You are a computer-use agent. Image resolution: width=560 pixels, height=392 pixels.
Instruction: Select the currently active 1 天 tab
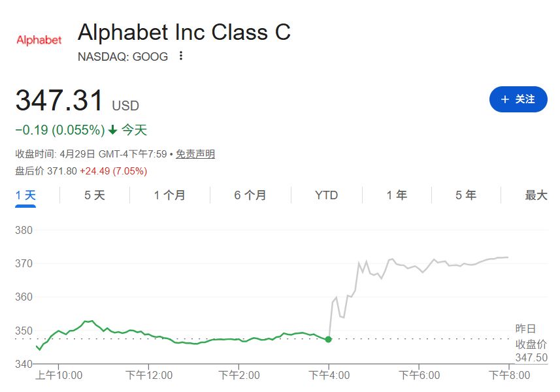coord(24,195)
